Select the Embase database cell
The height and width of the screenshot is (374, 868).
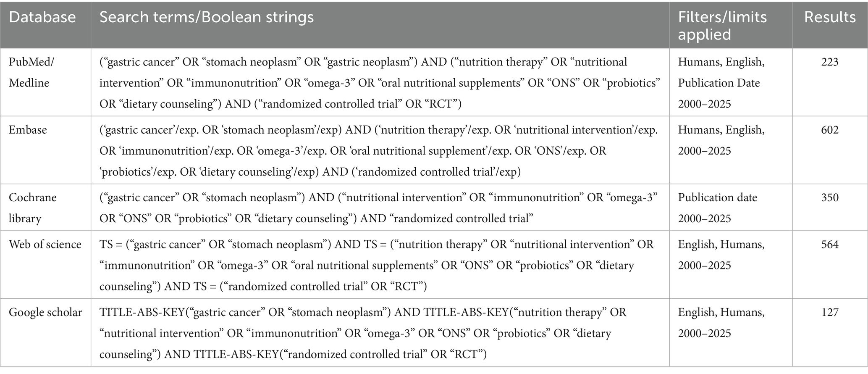pyautogui.click(x=28, y=130)
